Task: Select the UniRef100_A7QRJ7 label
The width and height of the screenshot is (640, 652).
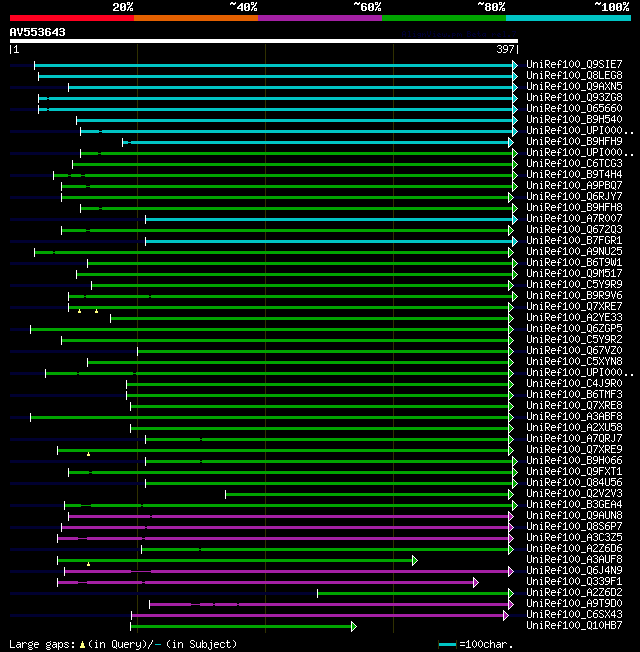Action: pyautogui.click(x=574, y=439)
